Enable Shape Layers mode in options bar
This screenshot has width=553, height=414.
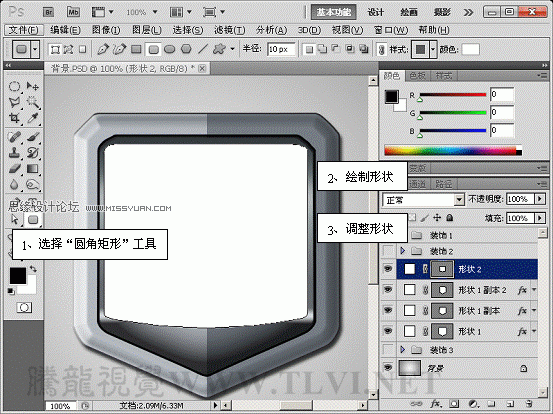coord(55,49)
